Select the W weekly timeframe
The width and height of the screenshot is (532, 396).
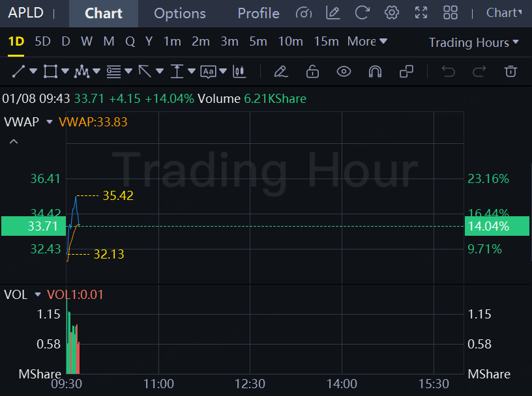point(87,42)
